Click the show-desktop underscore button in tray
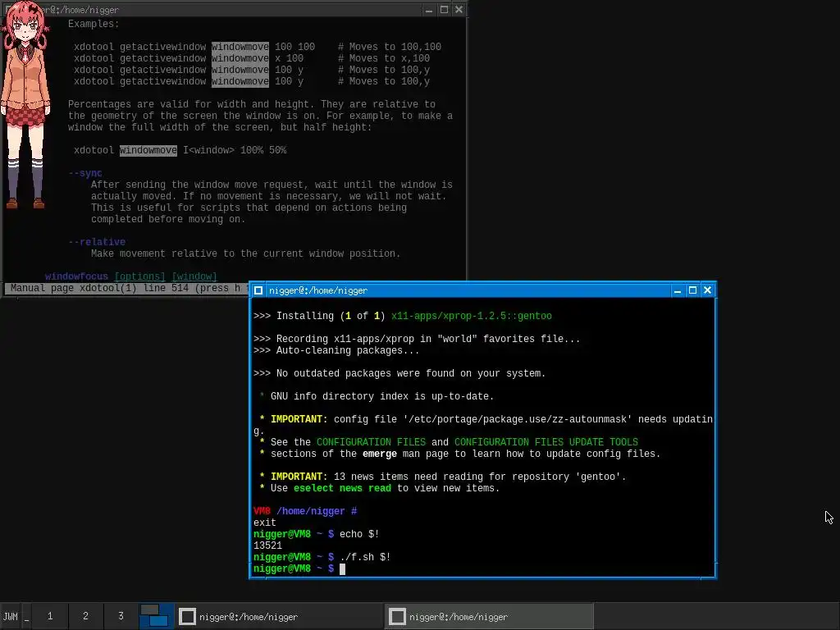This screenshot has height=630, width=840. pos(26,616)
